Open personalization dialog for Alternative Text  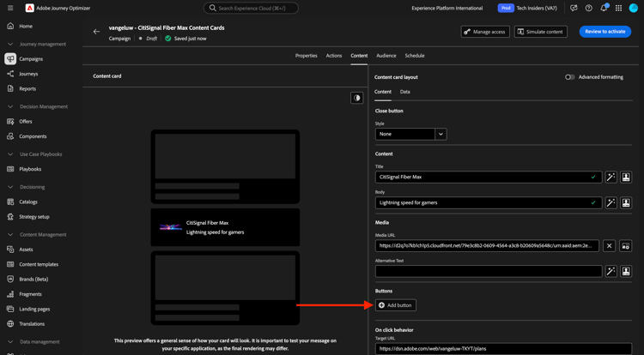click(x=625, y=271)
